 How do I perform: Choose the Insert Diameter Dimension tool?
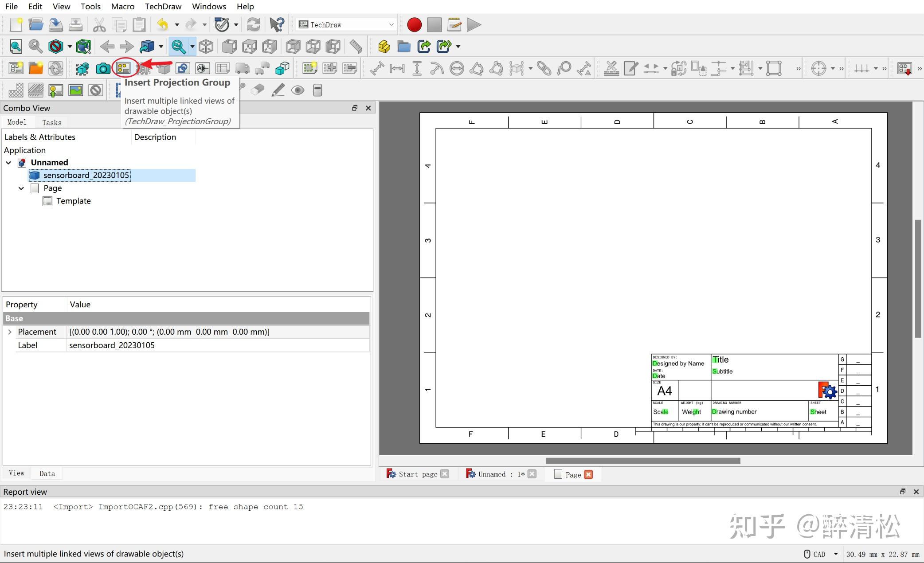(x=457, y=68)
